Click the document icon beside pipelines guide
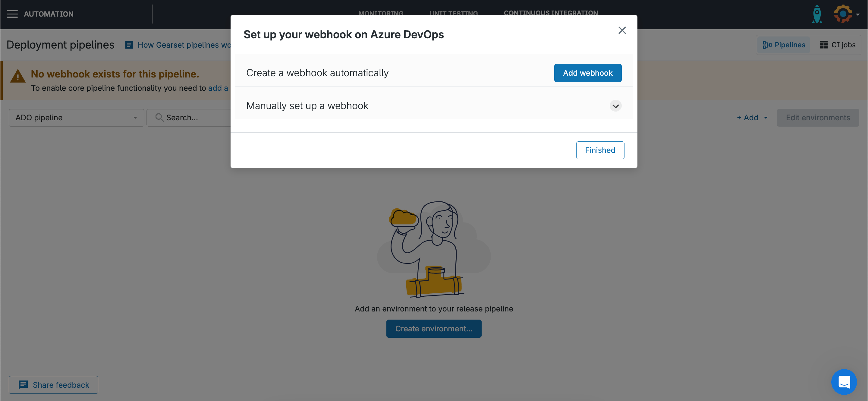This screenshot has width=868, height=401. [129, 45]
